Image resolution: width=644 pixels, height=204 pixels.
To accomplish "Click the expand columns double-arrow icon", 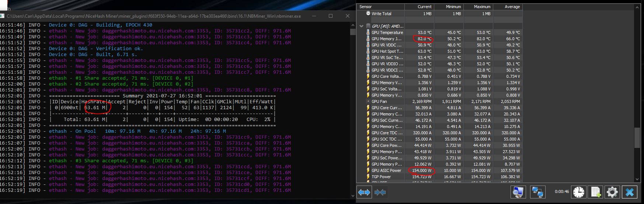I will point(364,192).
